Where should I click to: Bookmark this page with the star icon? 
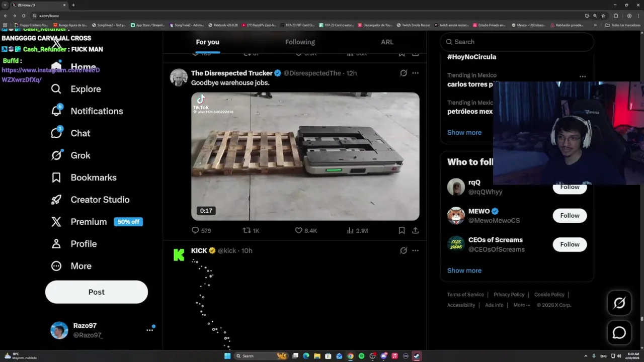click(x=603, y=16)
